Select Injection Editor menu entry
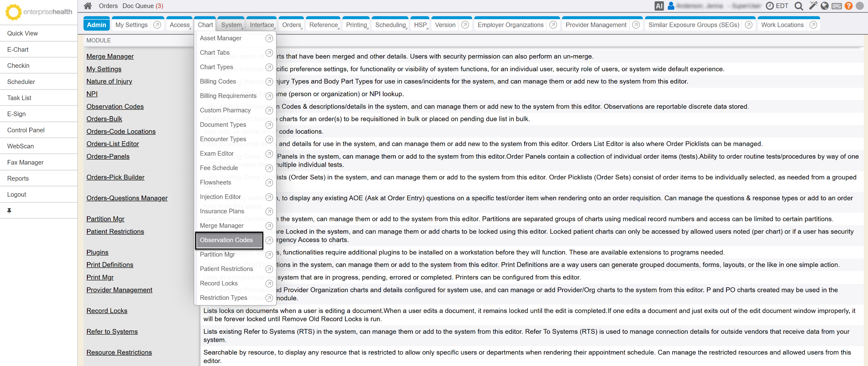Image resolution: width=868 pixels, height=366 pixels. pos(220,197)
